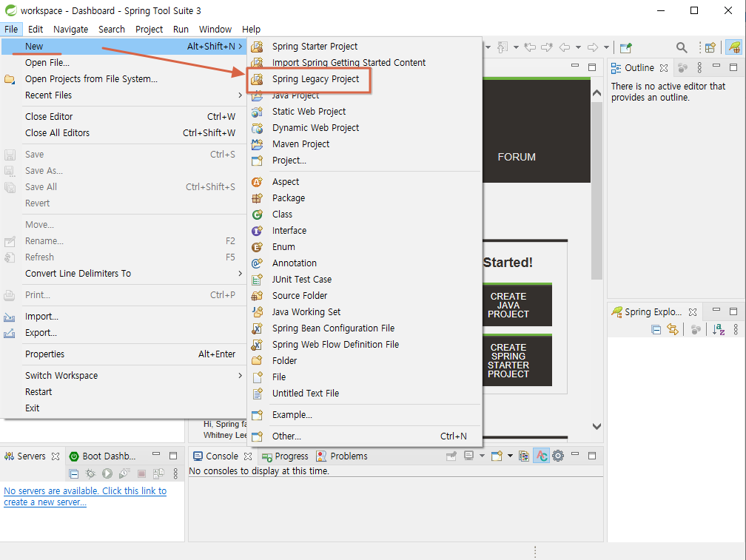Screen dimensions: 746x560
Task: Click dashboard scrollbar down arrow
Action: click(597, 426)
